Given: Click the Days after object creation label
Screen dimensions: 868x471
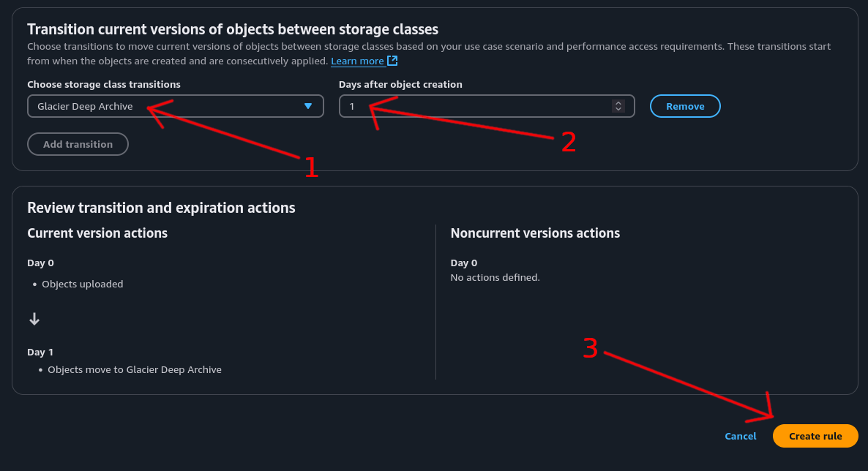Looking at the screenshot, I should [400, 84].
